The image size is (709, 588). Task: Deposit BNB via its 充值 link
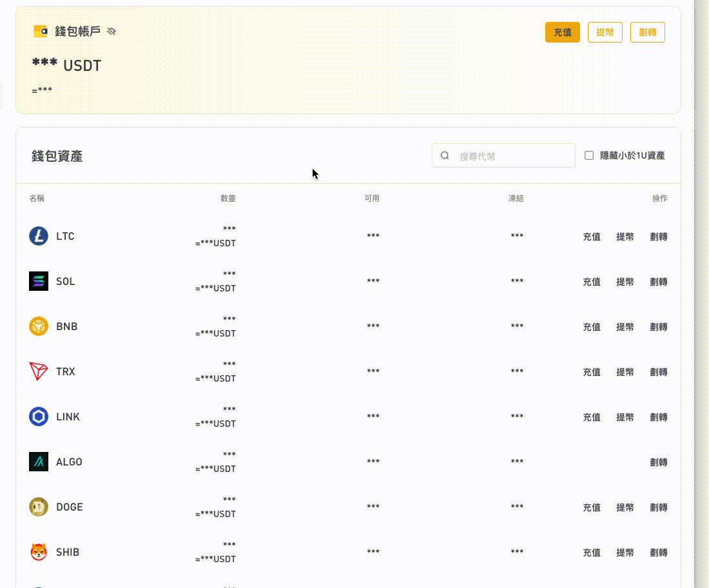tap(592, 327)
